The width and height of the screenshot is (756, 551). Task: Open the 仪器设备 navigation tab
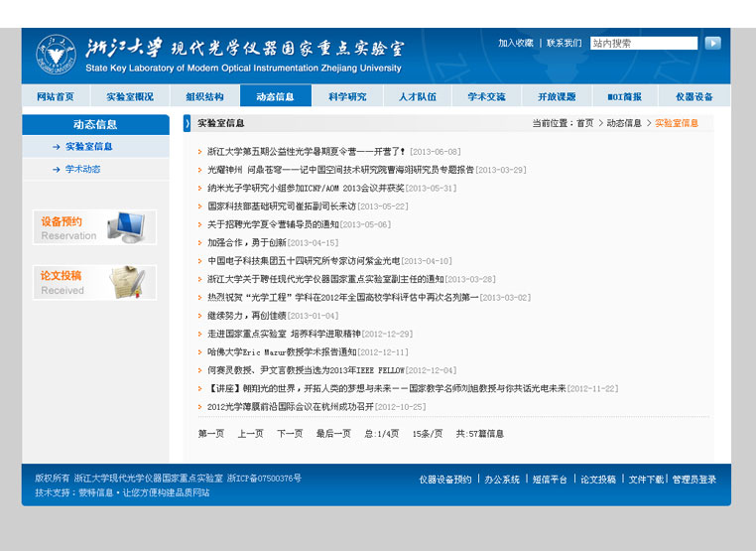[x=693, y=96]
